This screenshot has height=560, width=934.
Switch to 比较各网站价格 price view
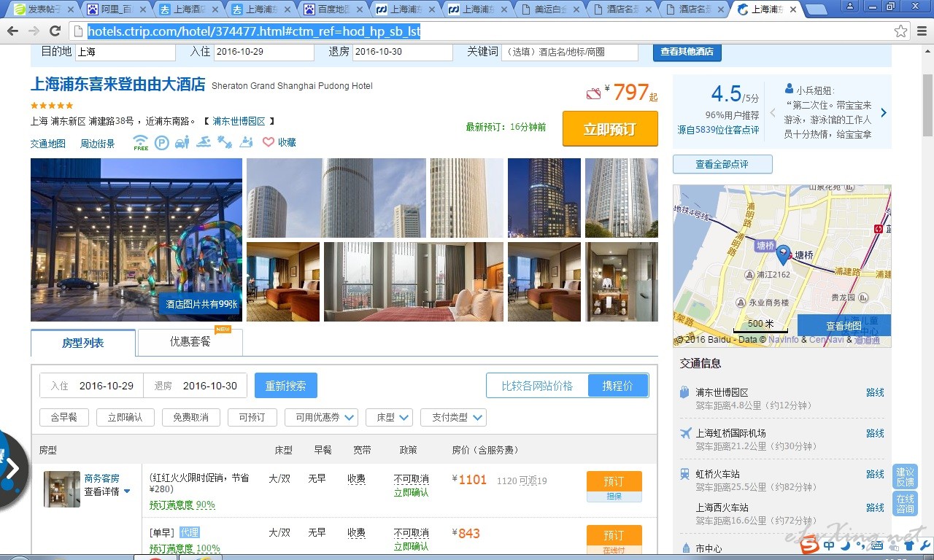pos(537,386)
